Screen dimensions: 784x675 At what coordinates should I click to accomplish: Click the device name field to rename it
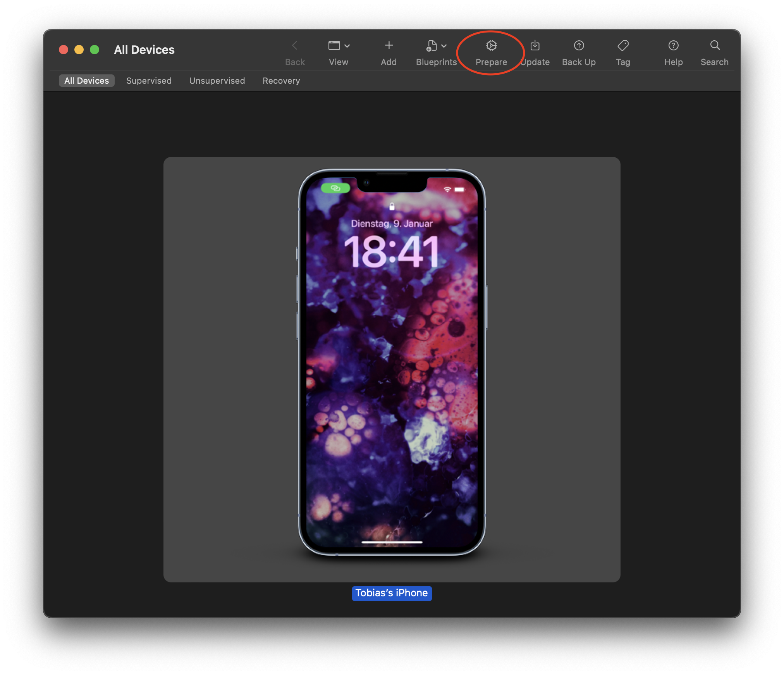[x=392, y=593]
